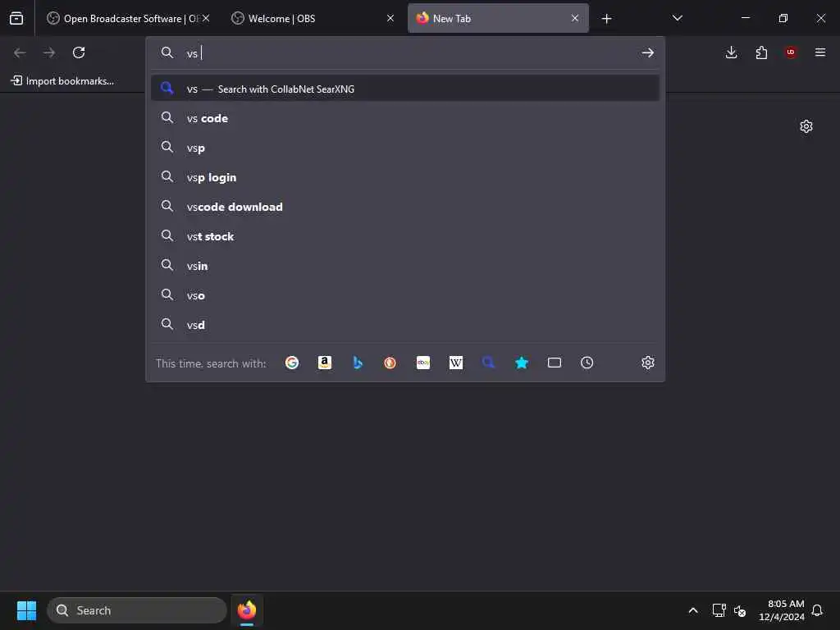Open a new tab with plus button
This screenshot has width=840, height=630.
click(x=606, y=19)
